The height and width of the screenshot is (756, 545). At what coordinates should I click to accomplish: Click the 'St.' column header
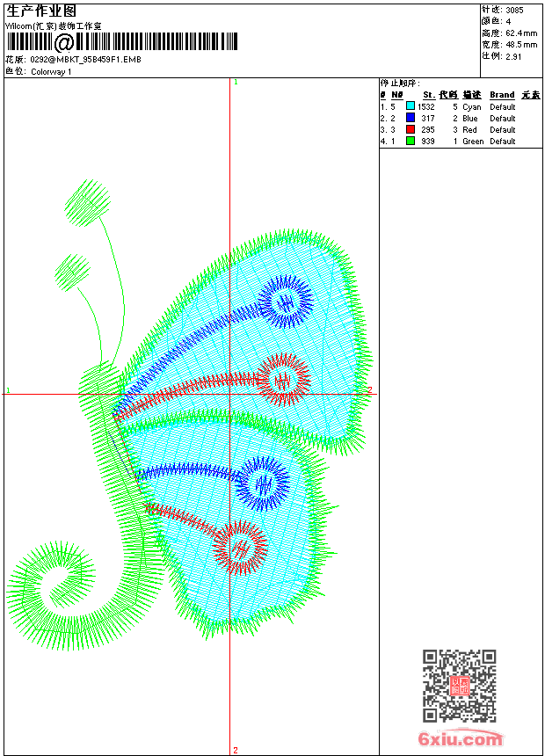[x=429, y=95]
